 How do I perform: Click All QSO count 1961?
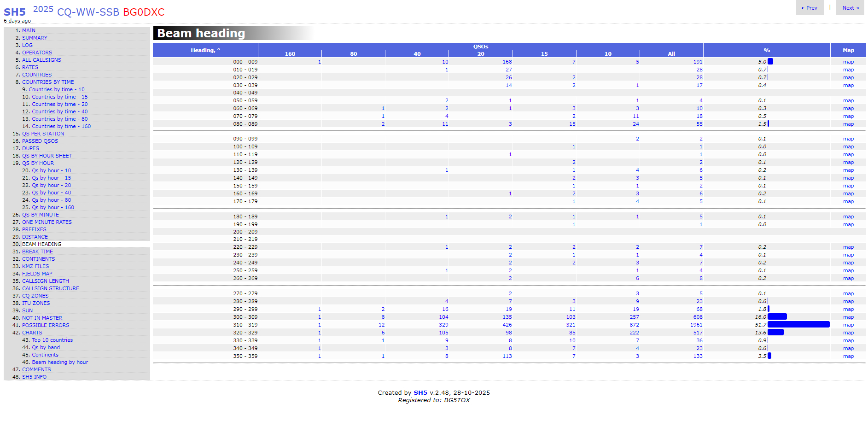696,325
